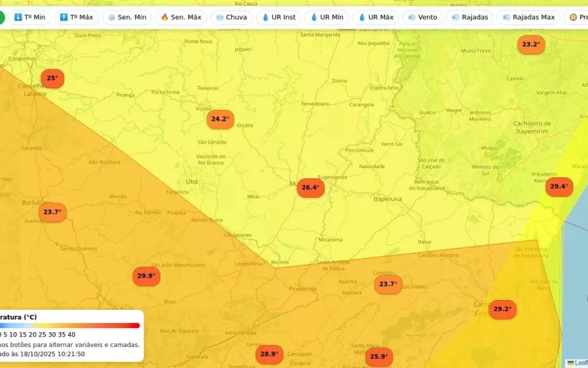Click the wind icon for Rajadas
588x368 pixels.
456,17
